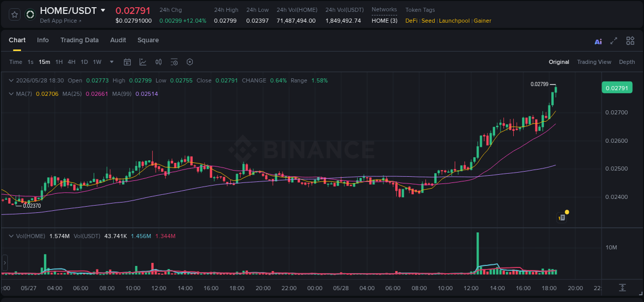Viewport: 644px width, 302px height.
Task: Change candlestick chart style icon
Action: point(159,62)
